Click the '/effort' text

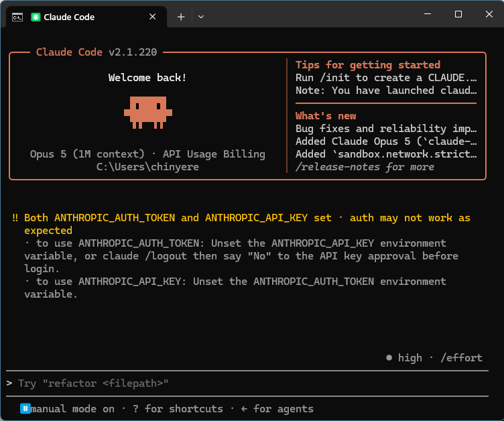pyautogui.click(x=462, y=357)
